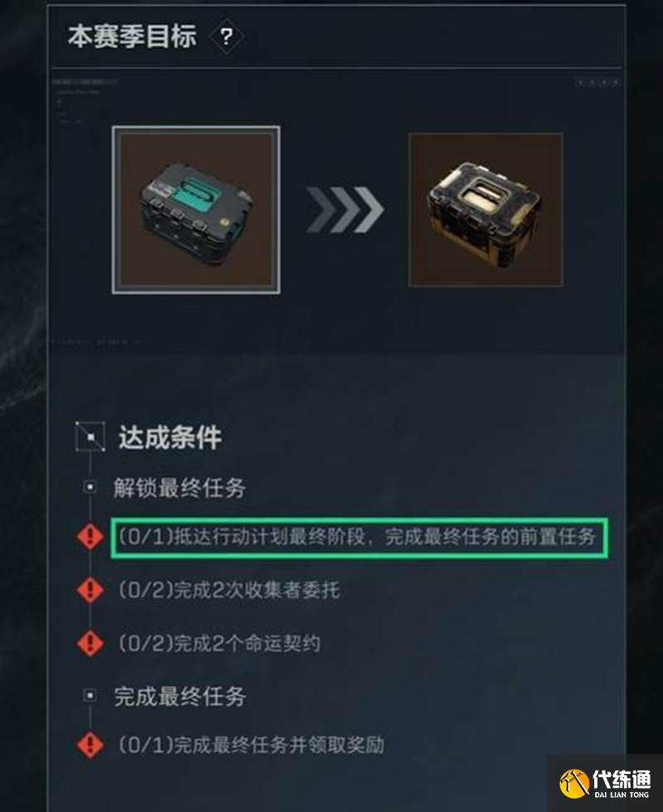The width and height of the screenshot is (663, 812).
Task: Click the 达成条件 section title
Action: 170,437
